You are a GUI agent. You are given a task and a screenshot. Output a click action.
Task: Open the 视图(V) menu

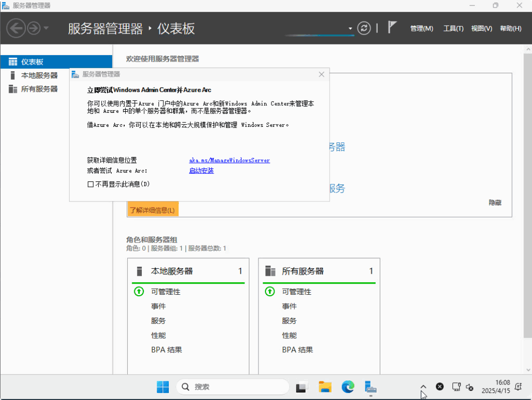click(x=481, y=29)
